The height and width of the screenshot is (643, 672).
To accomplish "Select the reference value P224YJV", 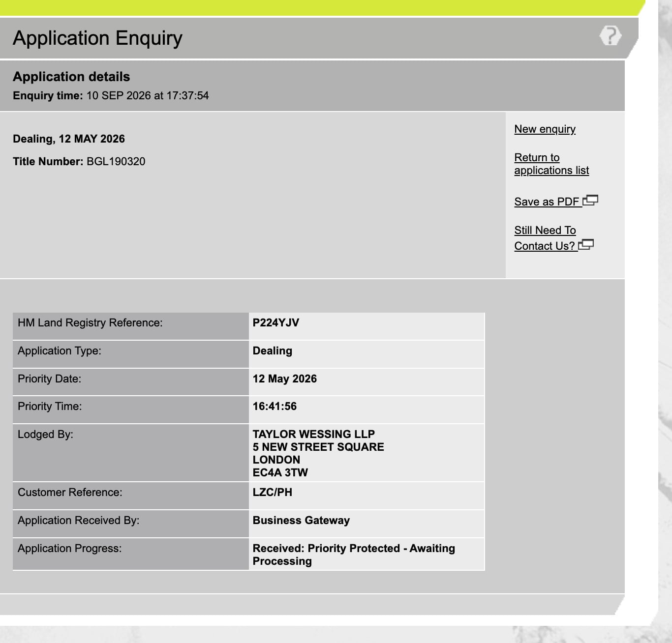I will [x=275, y=323].
